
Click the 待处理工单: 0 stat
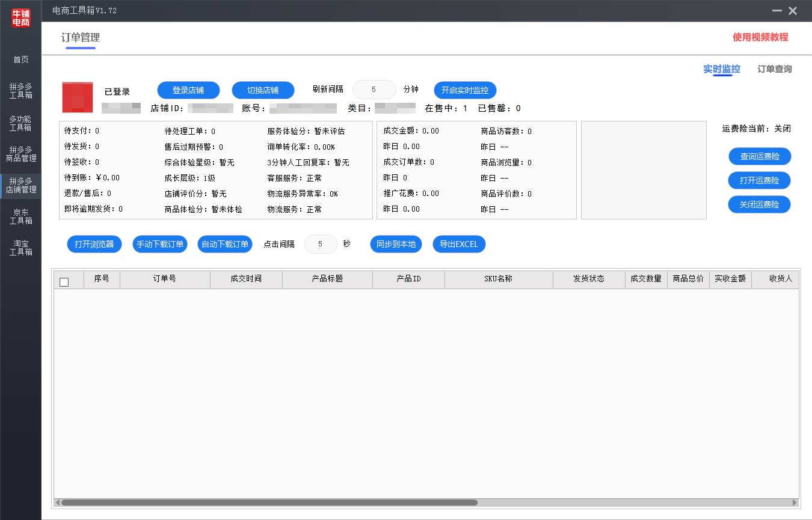[x=190, y=131]
